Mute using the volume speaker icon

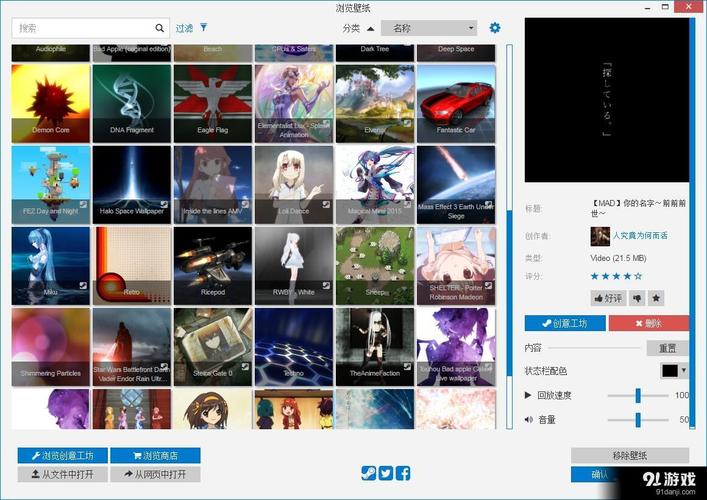click(528, 420)
